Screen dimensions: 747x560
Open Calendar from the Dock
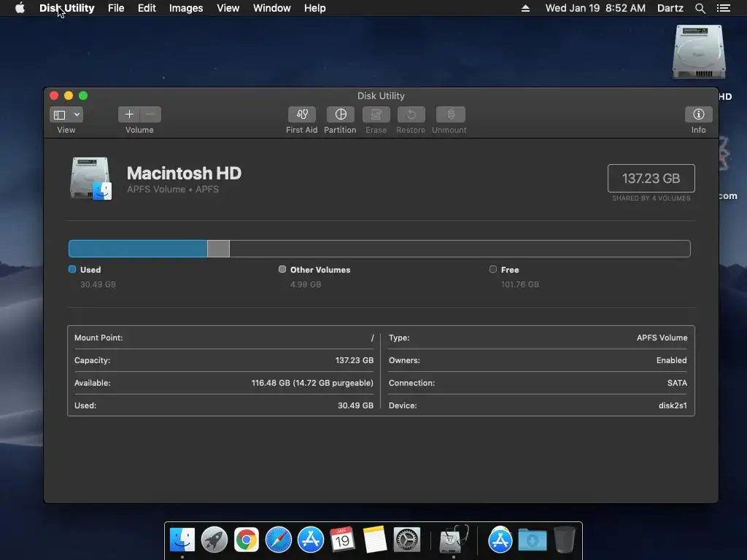tap(343, 540)
